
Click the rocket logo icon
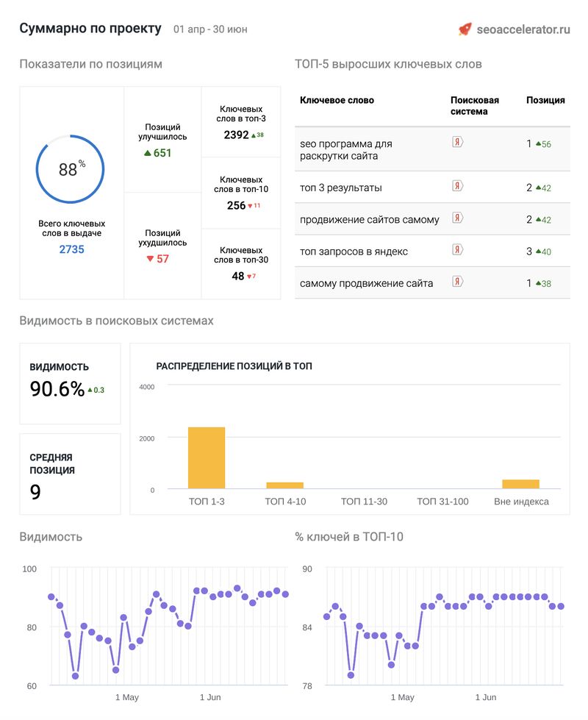click(x=465, y=29)
